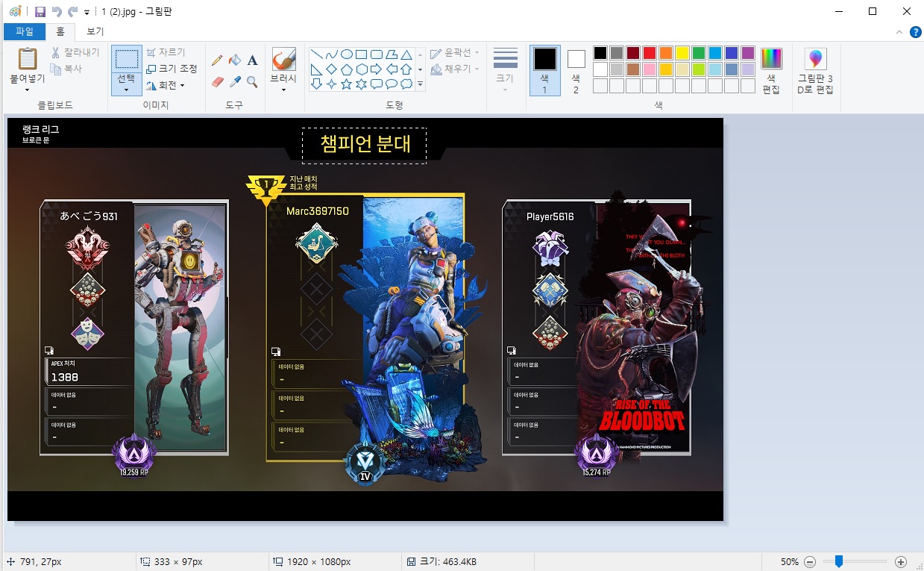The image size is (924, 571).
Task: Choose the Rounded rectangular callout shape
Action: pyautogui.click(x=376, y=84)
